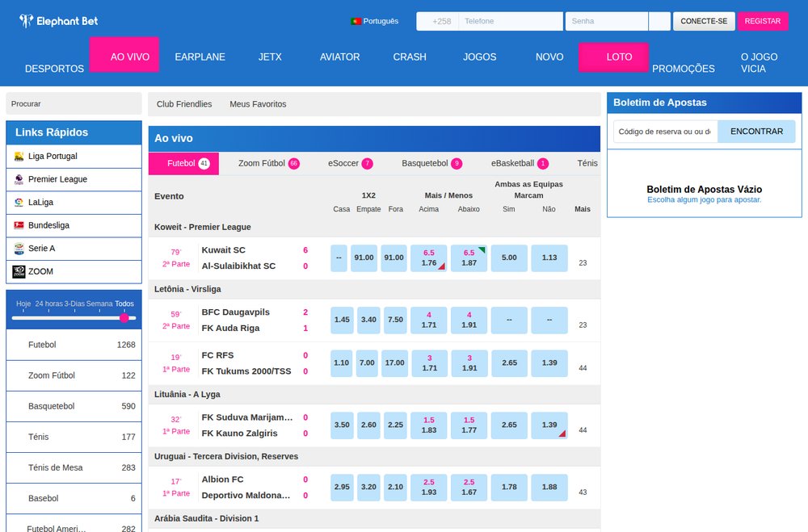Expand Futebol sport with 1268 events
The height and width of the screenshot is (532, 808).
click(74, 345)
